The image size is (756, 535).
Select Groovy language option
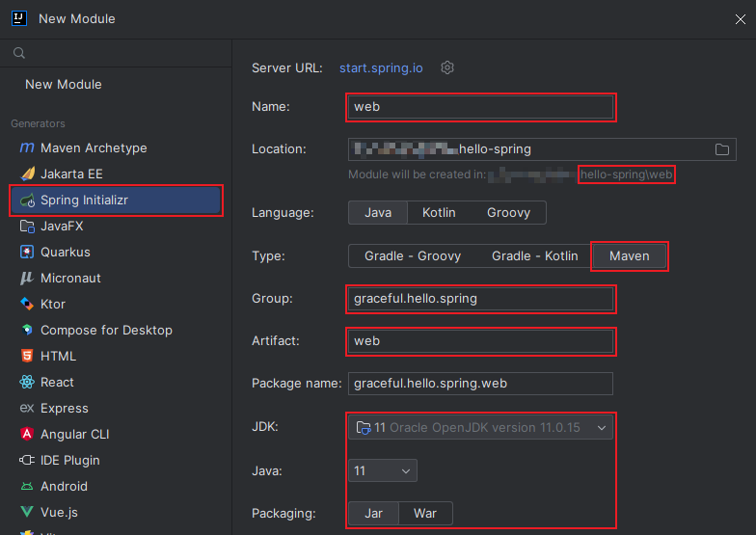tap(508, 212)
